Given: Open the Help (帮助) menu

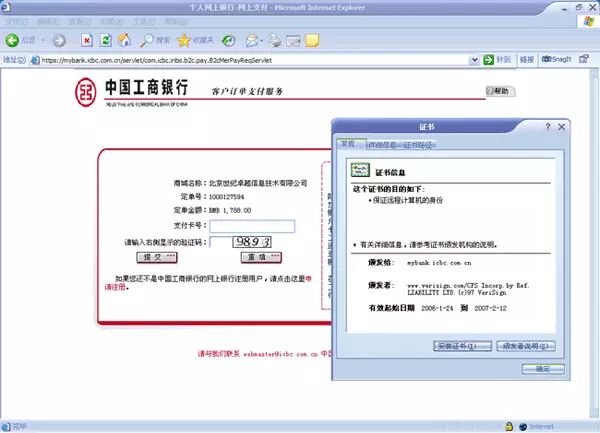Looking at the screenshot, I should point(176,21).
